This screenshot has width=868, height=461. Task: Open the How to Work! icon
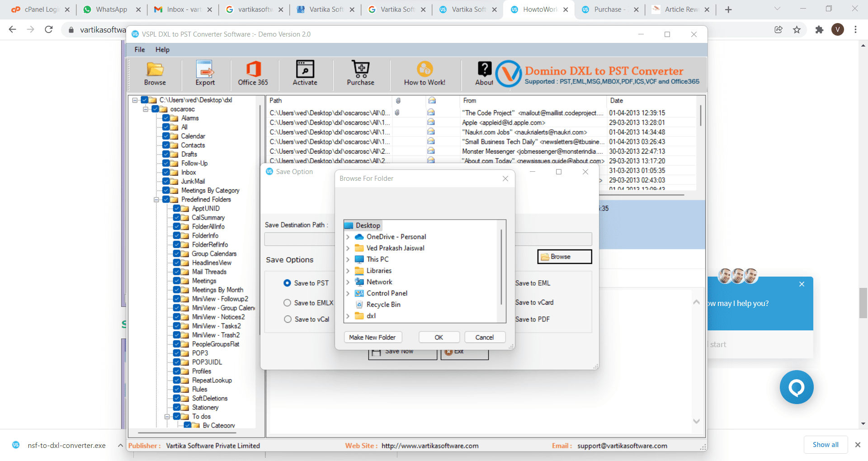[x=425, y=69]
